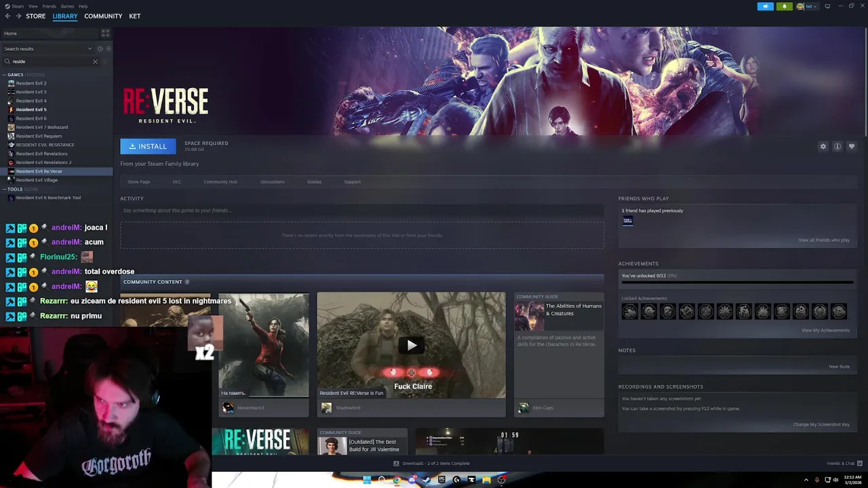Image resolution: width=868 pixels, height=488 pixels.
Task: Click the friend avatar who played previously
Action: [628, 221]
